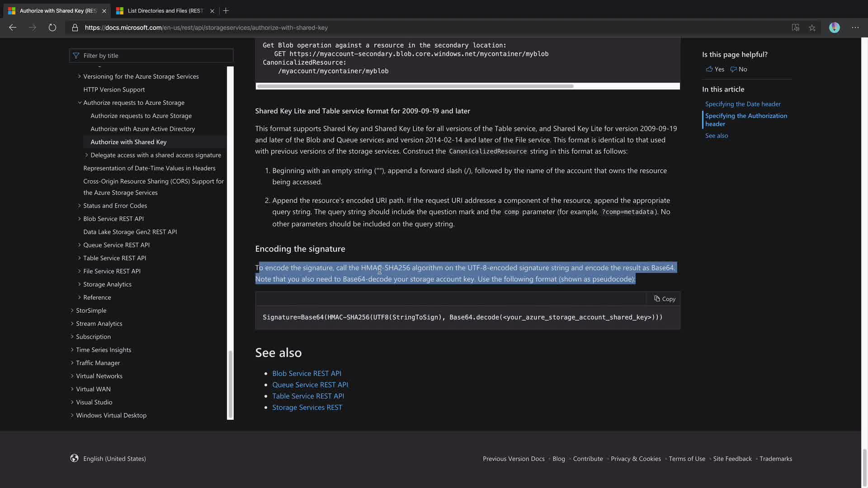Jump to Specifying the Date header

click(x=742, y=104)
